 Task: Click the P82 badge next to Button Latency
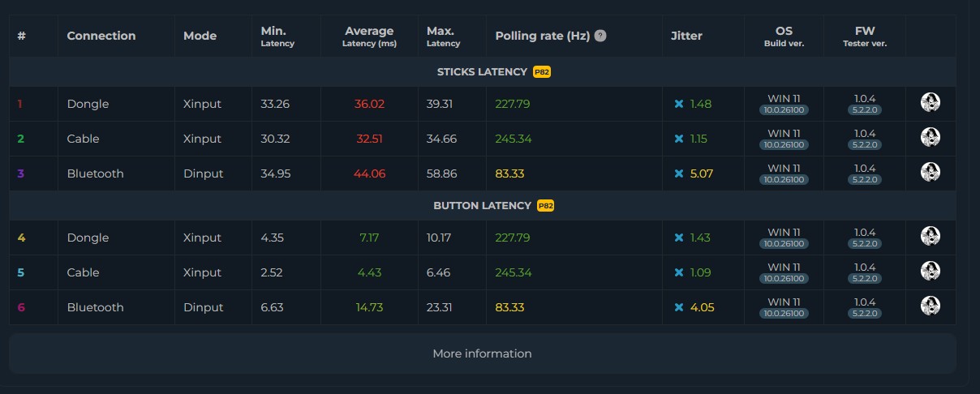click(x=545, y=206)
